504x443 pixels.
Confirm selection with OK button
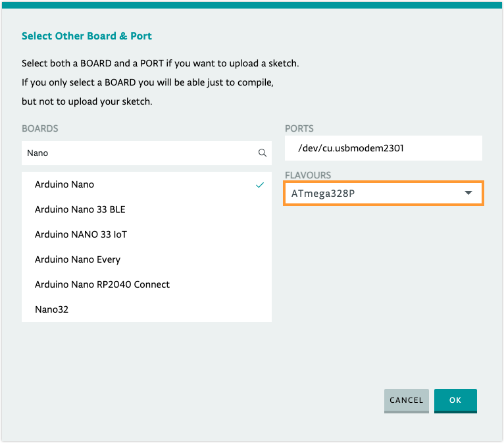[x=455, y=400]
